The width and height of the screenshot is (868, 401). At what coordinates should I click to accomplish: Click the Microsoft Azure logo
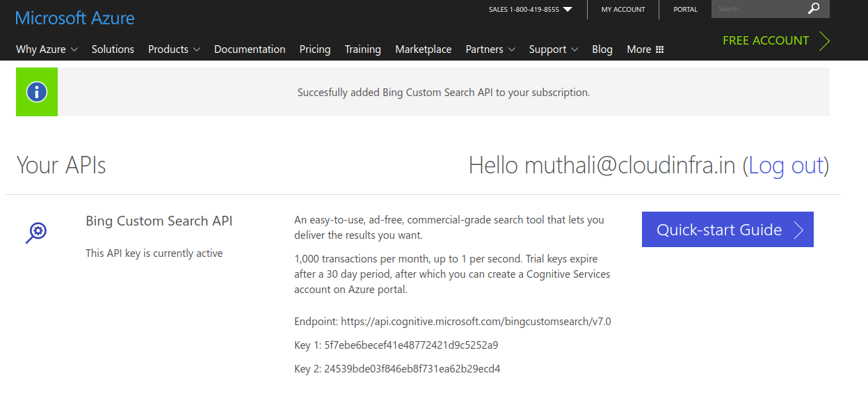click(74, 18)
